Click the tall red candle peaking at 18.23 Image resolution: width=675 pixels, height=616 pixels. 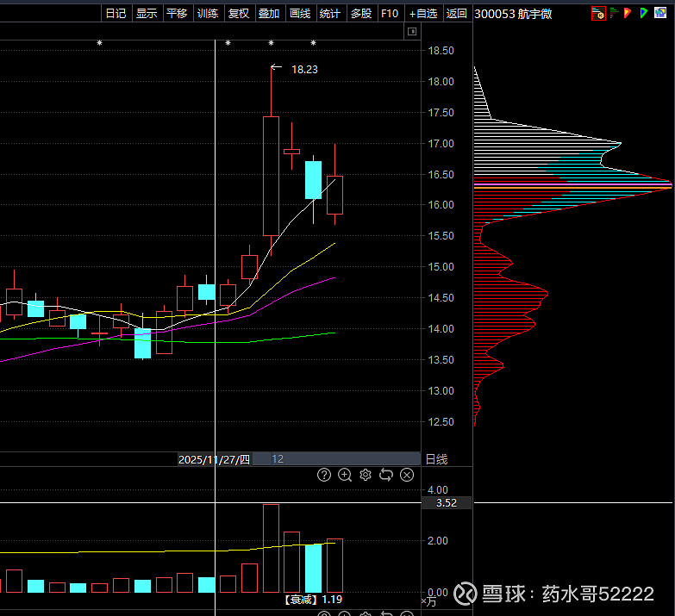pos(272,176)
